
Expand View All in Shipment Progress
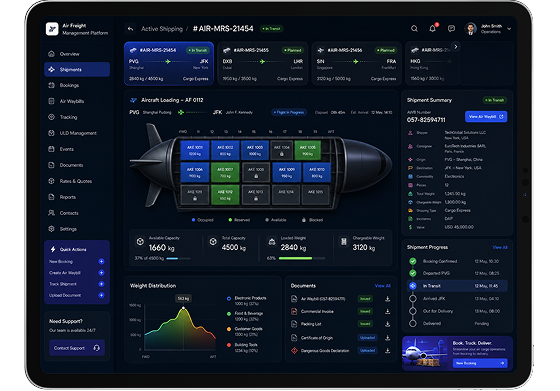tap(500, 247)
